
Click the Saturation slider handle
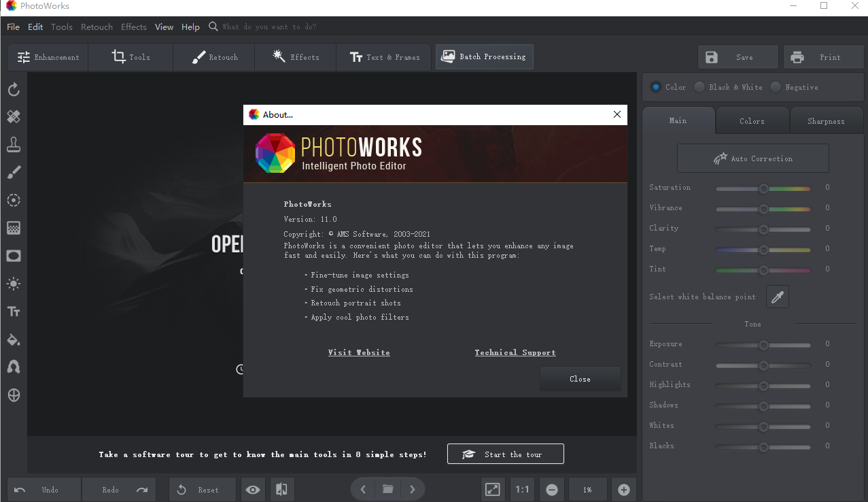coord(763,188)
